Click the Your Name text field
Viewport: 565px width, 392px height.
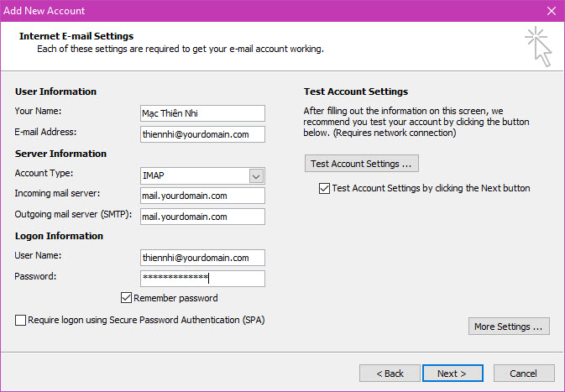point(202,113)
